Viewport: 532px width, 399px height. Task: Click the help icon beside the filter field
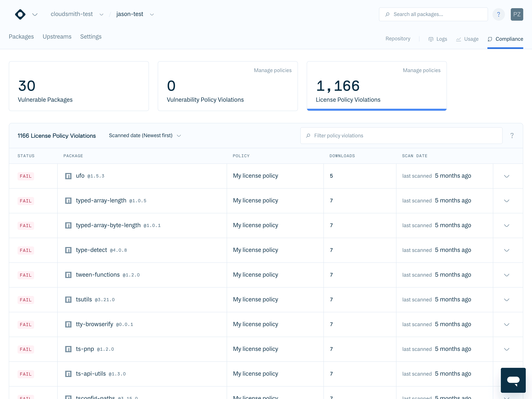click(x=512, y=135)
